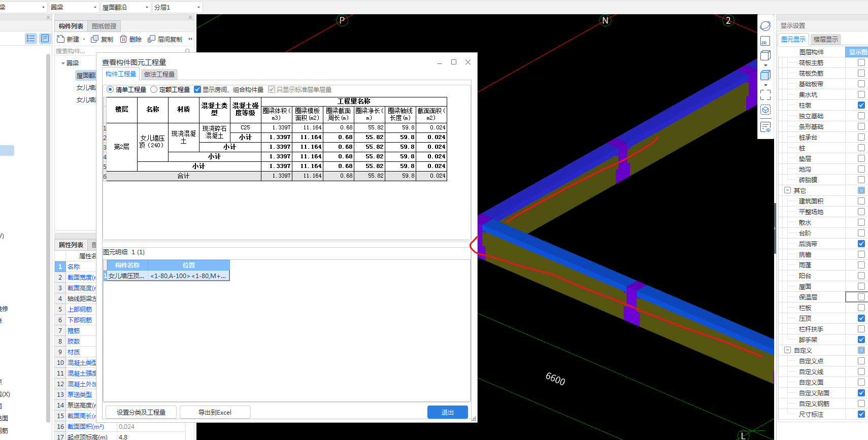The height and width of the screenshot is (440, 868).
Task: Collapse the 圈梁 tree node
Action: pos(63,63)
